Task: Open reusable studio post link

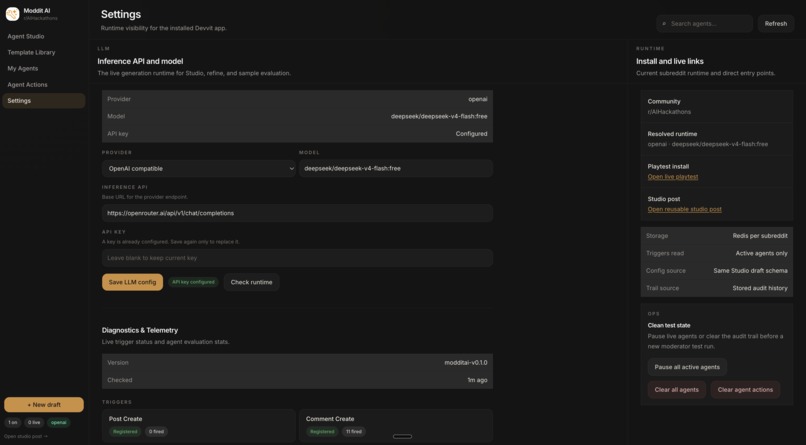Action: 684,209
